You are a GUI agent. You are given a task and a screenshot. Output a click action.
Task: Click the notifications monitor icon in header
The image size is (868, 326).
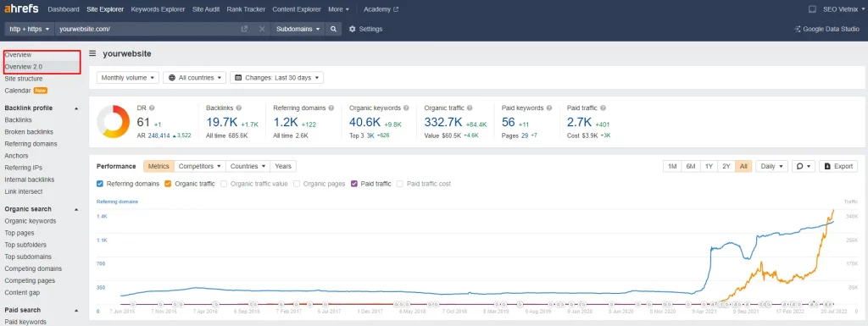coord(812,9)
